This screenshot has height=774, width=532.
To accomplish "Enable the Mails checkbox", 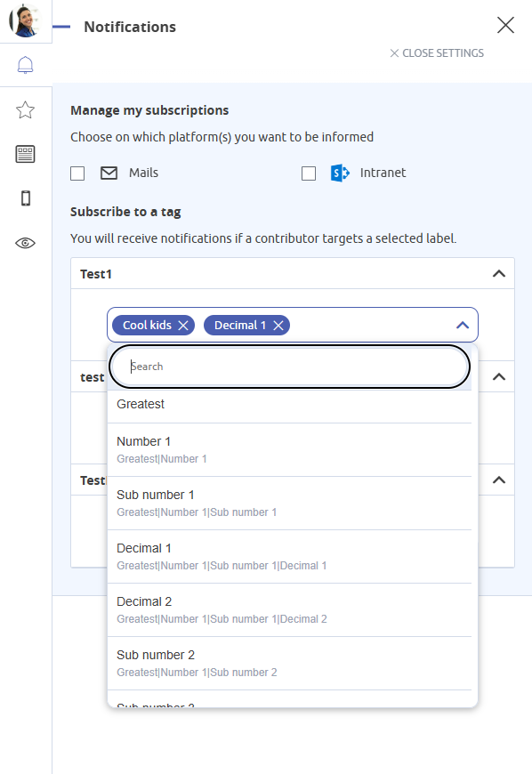I will coord(77,173).
